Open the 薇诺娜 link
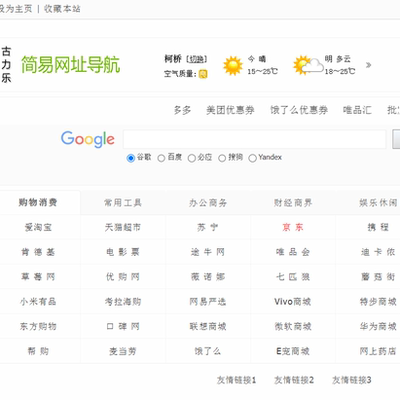This screenshot has width=400, height=400. pos(208,277)
